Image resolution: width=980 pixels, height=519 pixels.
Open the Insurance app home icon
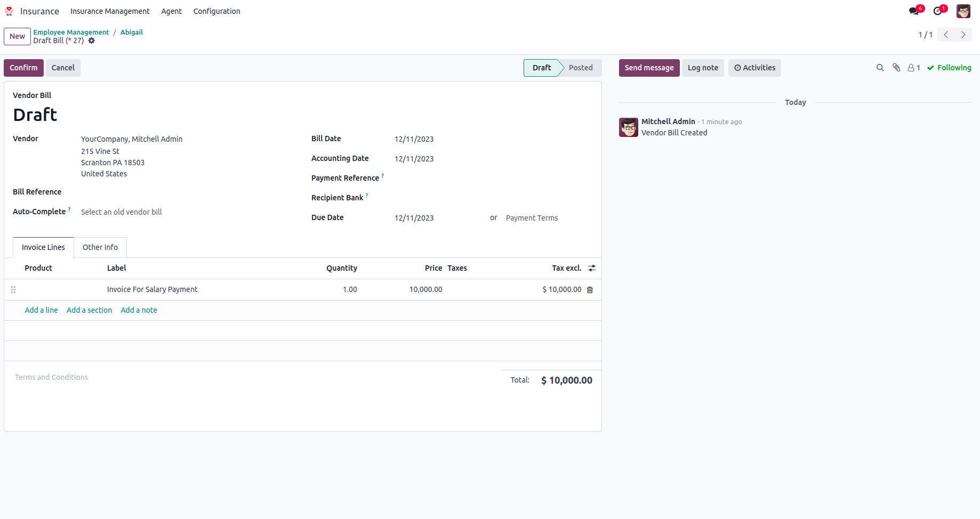pos(9,11)
